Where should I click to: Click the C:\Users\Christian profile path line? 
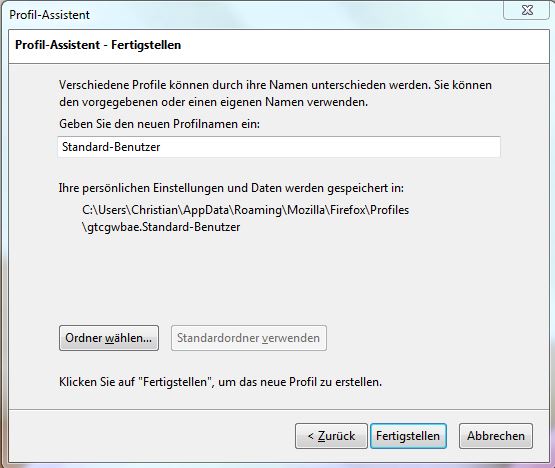[x=245, y=210]
